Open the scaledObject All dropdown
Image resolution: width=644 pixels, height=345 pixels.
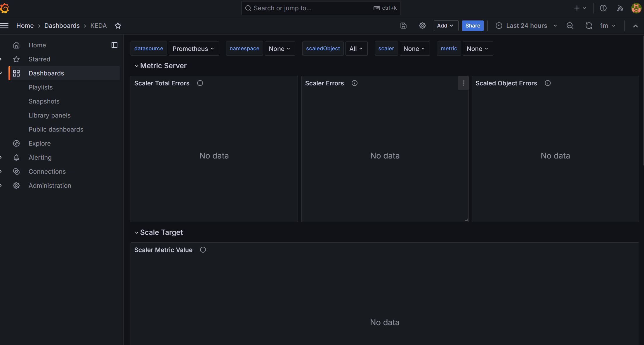pos(356,49)
